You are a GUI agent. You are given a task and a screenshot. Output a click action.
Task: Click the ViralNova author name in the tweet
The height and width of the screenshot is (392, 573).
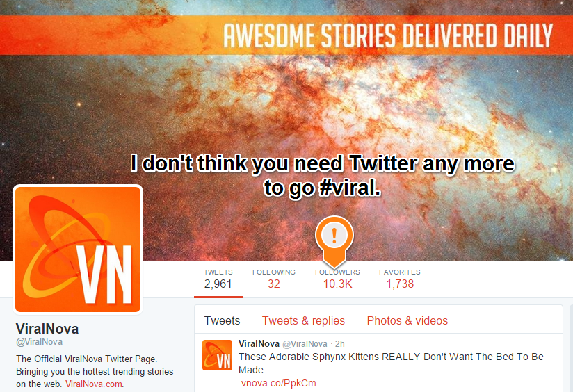[x=259, y=343]
